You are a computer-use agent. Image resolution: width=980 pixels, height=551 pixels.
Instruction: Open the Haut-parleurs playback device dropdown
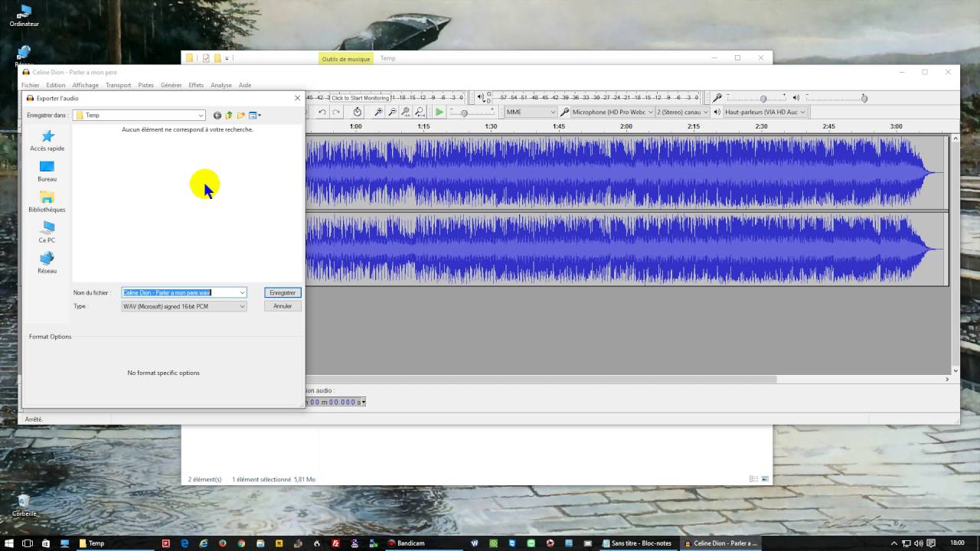765,112
